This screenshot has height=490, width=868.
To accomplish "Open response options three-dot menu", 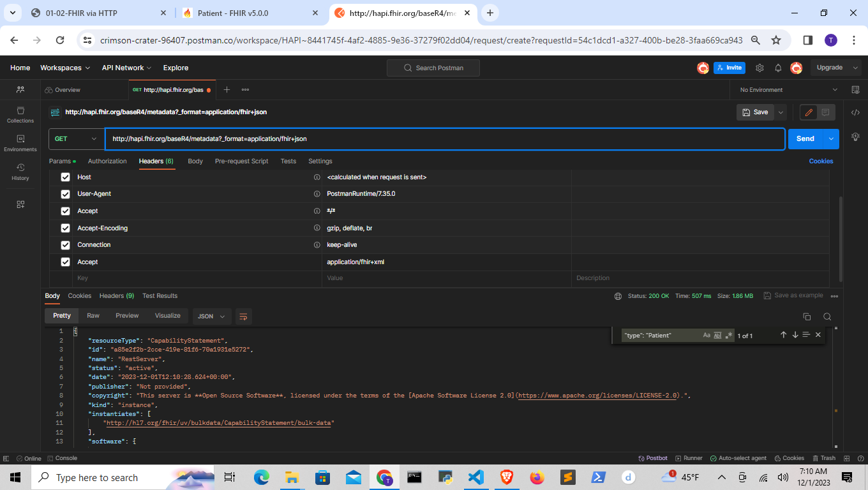I will point(834,296).
